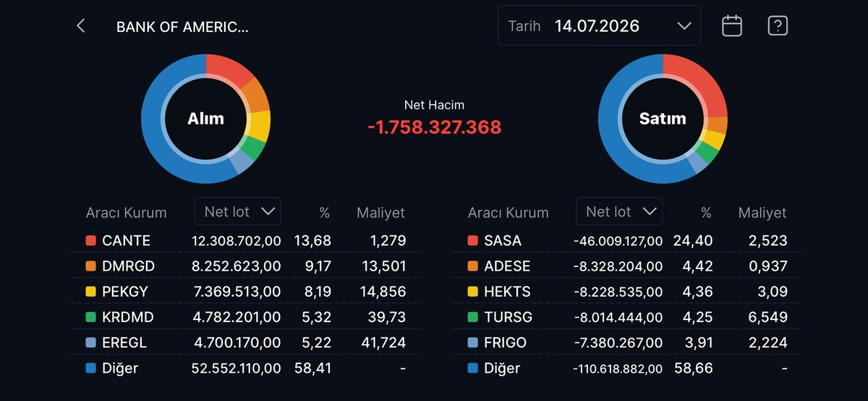
Task: Select the Diğer row in sell table
Action: [628, 368]
